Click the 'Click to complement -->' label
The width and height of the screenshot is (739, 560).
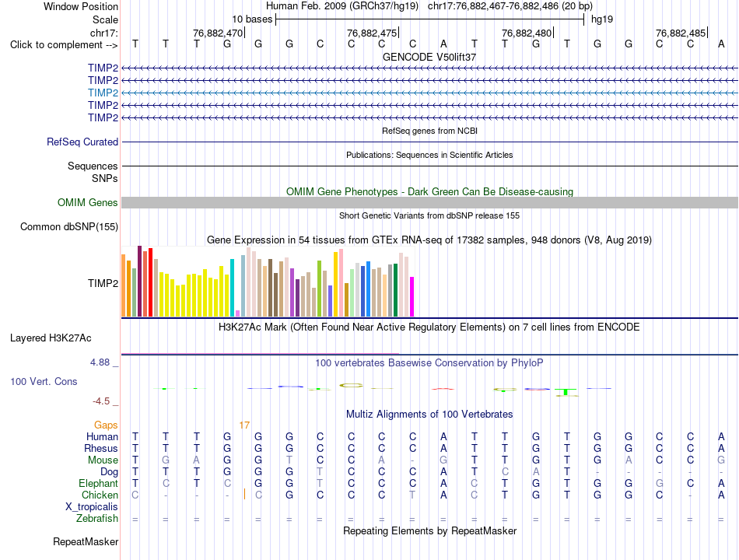64,45
